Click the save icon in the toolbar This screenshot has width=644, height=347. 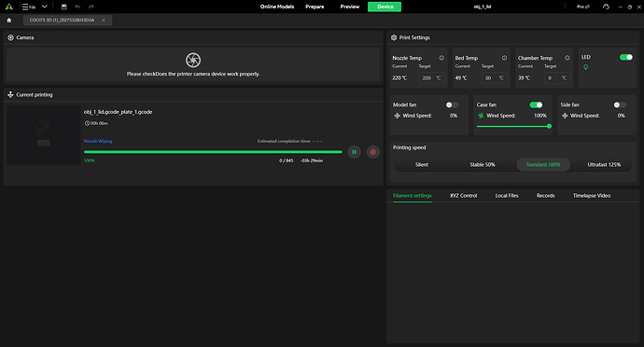[63, 7]
